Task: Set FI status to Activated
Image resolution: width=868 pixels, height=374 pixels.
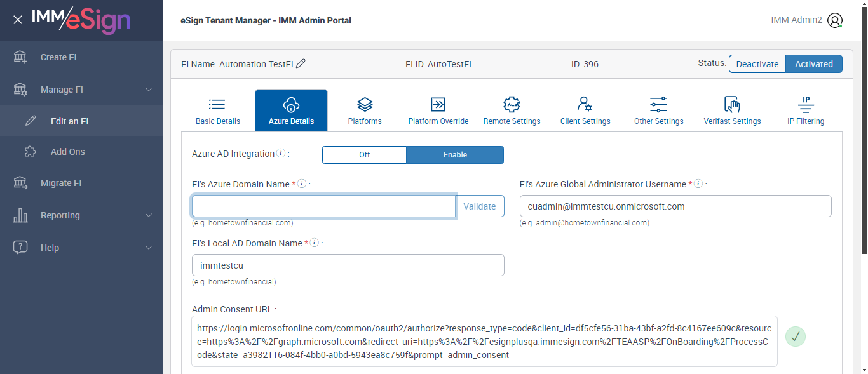Action: tap(814, 64)
